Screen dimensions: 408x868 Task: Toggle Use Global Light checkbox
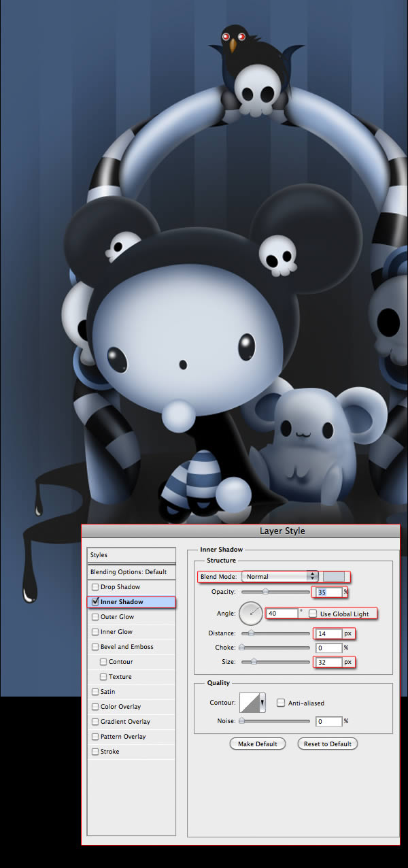[313, 614]
